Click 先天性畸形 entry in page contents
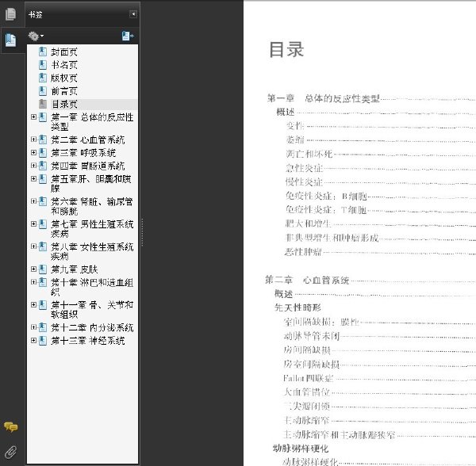476x466 pixels. (297, 307)
